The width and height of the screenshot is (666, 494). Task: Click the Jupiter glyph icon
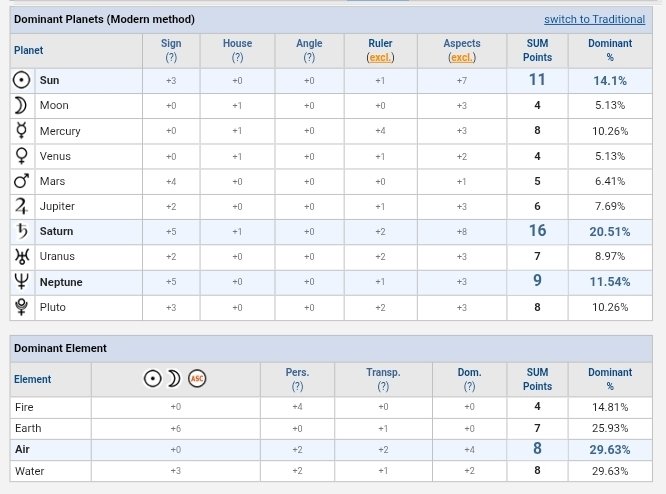point(21,206)
